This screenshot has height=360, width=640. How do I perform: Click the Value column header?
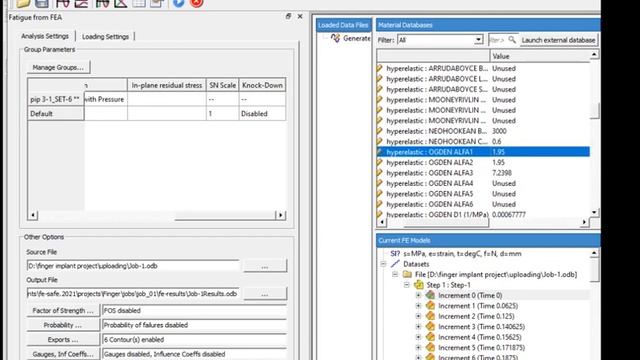click(x=540, y=56)
